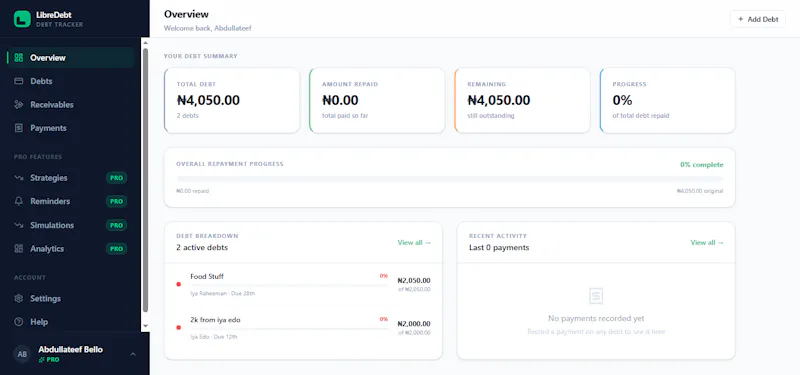Click the green PRO label under Abdullateef Bello
The image size is (800, 375).
coord(49,360)
